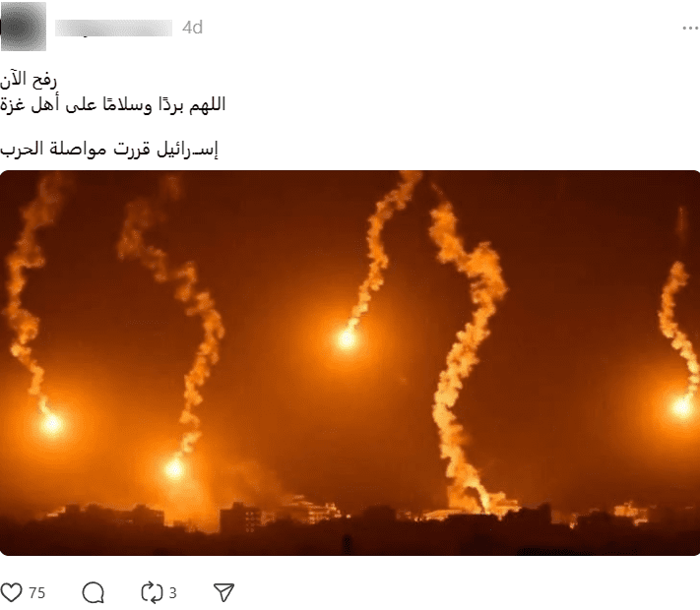
Task: Click the flare glowing at the photo's right edge
Action: [682, 407]
